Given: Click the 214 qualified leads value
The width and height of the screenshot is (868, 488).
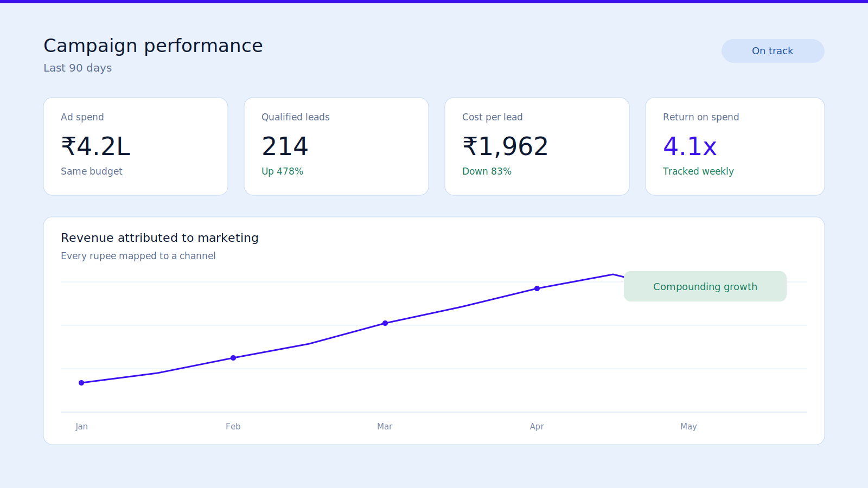Looking at the screenshot, I should pos(285,146).
